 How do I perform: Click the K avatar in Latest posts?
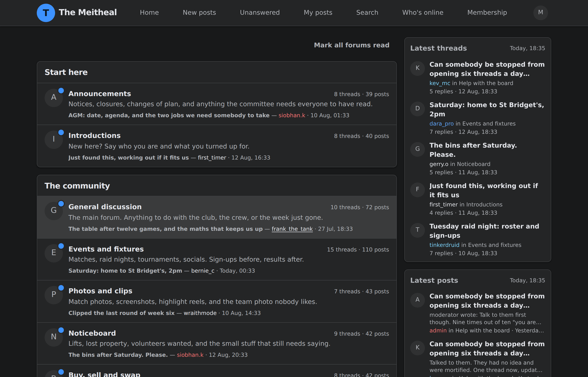pyautogui.click(x=418, y=348)
